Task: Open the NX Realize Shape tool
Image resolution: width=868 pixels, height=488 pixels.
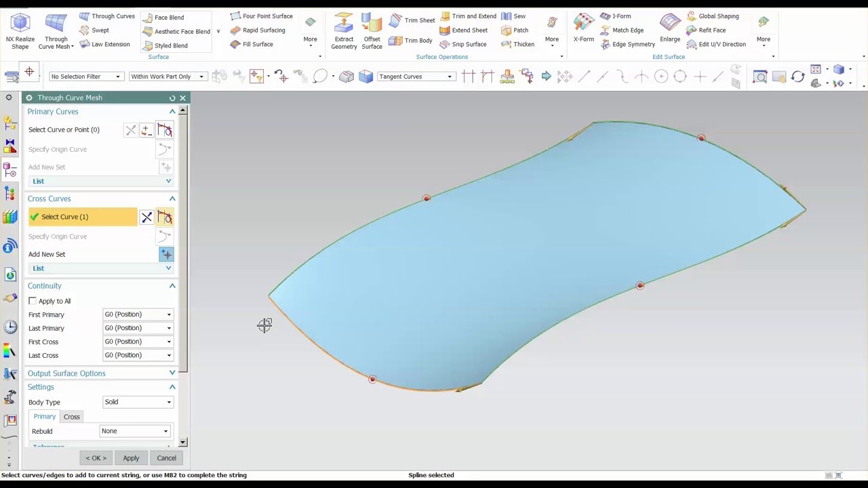Action: 20,31
